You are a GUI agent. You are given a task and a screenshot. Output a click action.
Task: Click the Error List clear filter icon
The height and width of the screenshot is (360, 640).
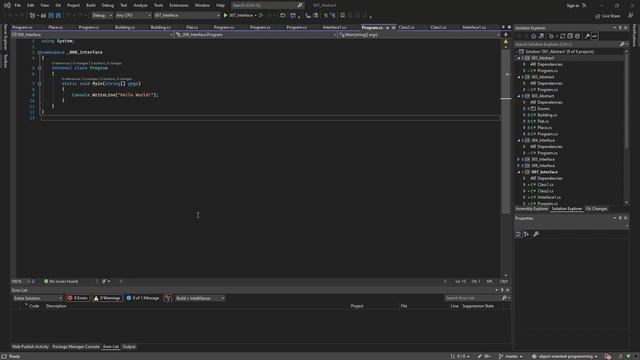(x=168, y=298)
